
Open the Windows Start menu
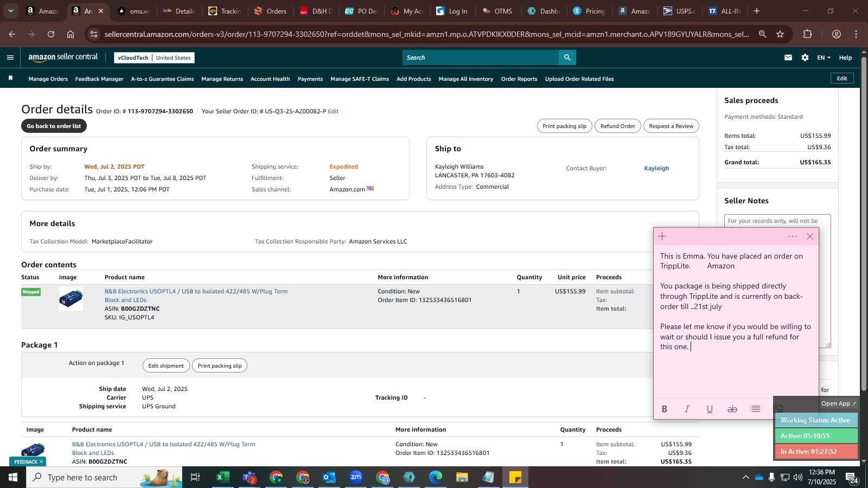(x=13, y=477)
